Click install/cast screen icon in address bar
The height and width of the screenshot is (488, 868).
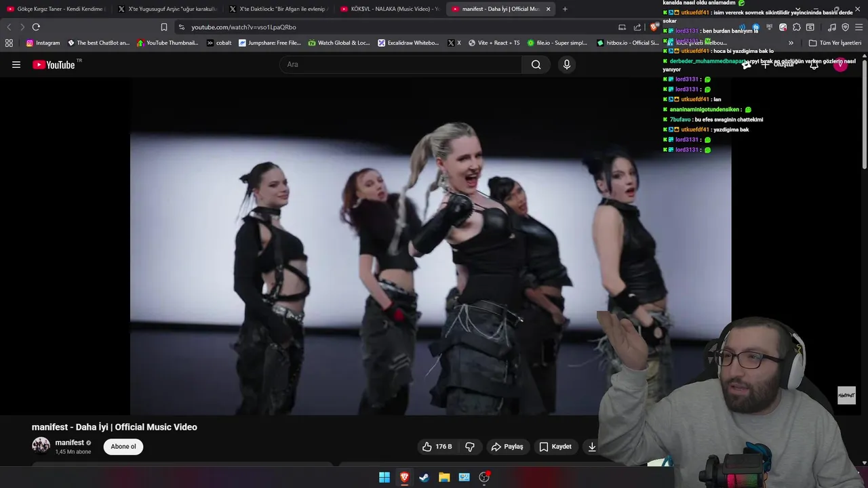pyautogui.click(x=622, y=27)
